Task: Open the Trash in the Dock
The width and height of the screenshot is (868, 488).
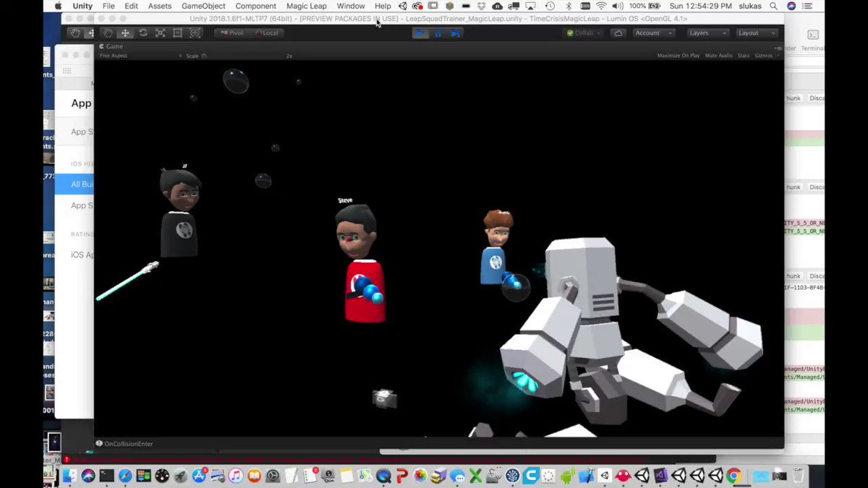Action: 798,476
